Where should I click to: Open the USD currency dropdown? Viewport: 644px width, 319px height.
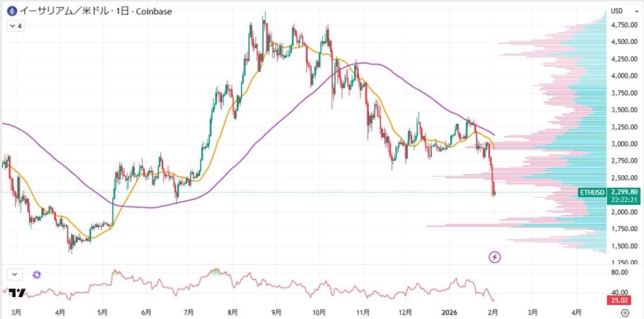(x=619, y=11)
